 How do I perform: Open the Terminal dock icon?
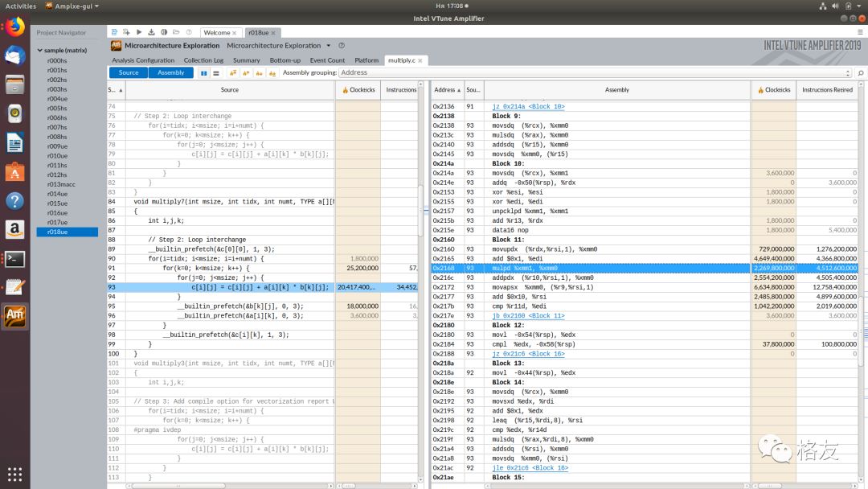click(15, 259)
